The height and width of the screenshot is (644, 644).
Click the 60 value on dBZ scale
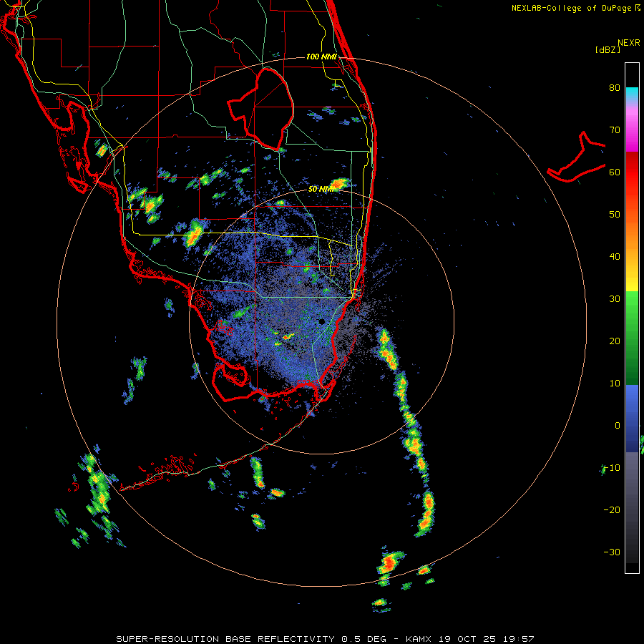point(615,172)
